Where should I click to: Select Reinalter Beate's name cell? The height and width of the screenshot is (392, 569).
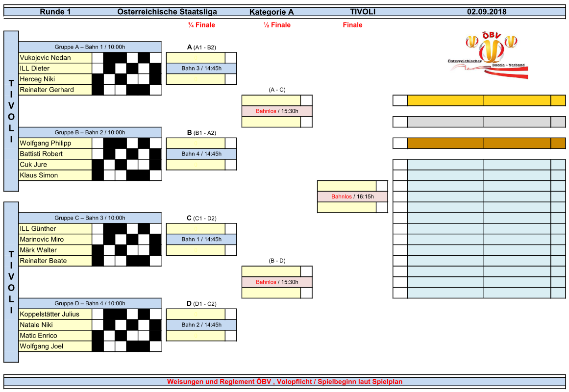[55, 261]
